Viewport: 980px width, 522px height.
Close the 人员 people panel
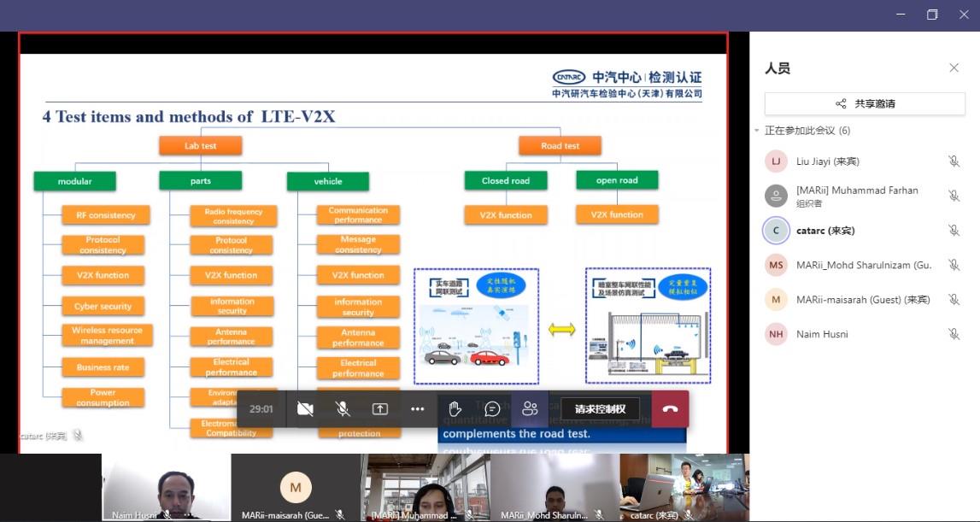(954, 68)
